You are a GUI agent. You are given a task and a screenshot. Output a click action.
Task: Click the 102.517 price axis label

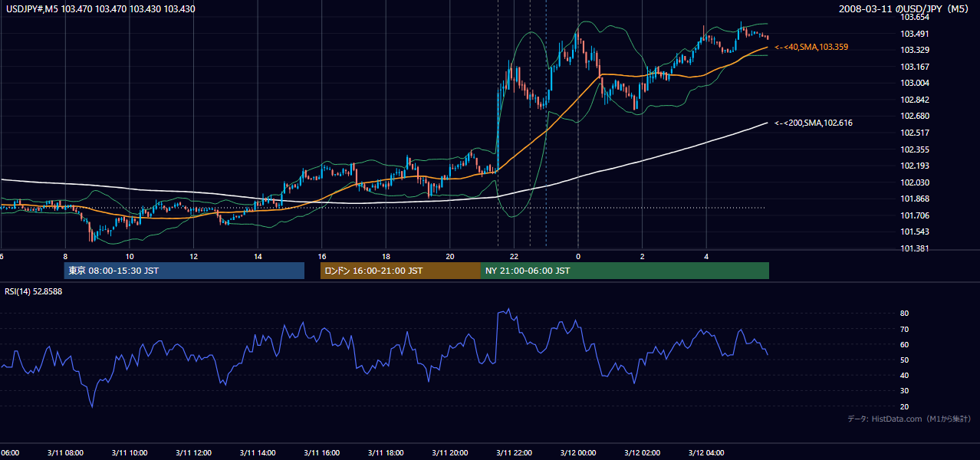pos(914,133)
